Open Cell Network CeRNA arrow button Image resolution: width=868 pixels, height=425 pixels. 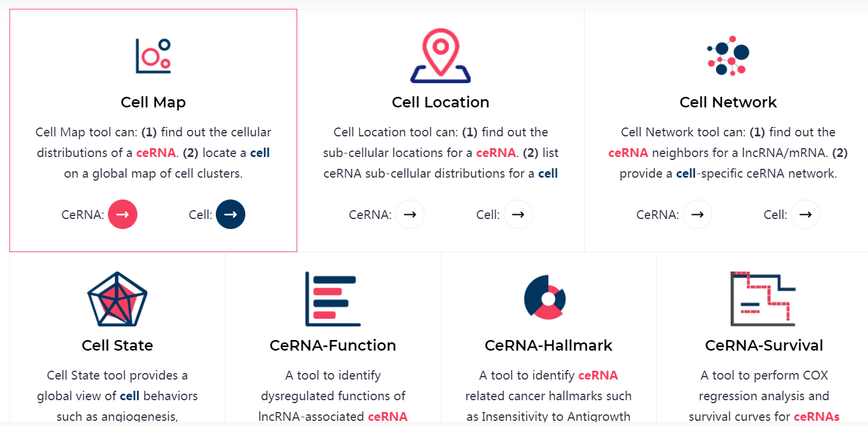[697, 214]
